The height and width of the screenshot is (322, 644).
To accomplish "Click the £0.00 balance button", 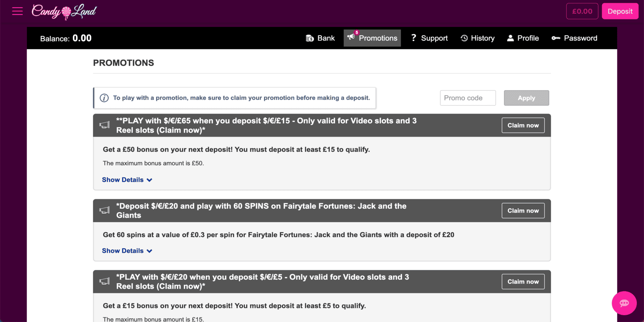I will (x=582, y=11).
